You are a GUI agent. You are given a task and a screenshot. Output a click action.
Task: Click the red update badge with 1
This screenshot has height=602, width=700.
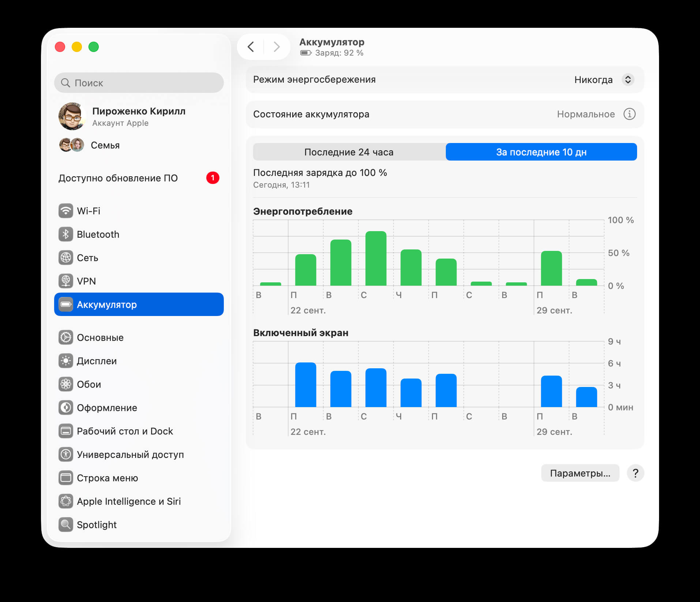pyautogui.click(x=213, y=178)
